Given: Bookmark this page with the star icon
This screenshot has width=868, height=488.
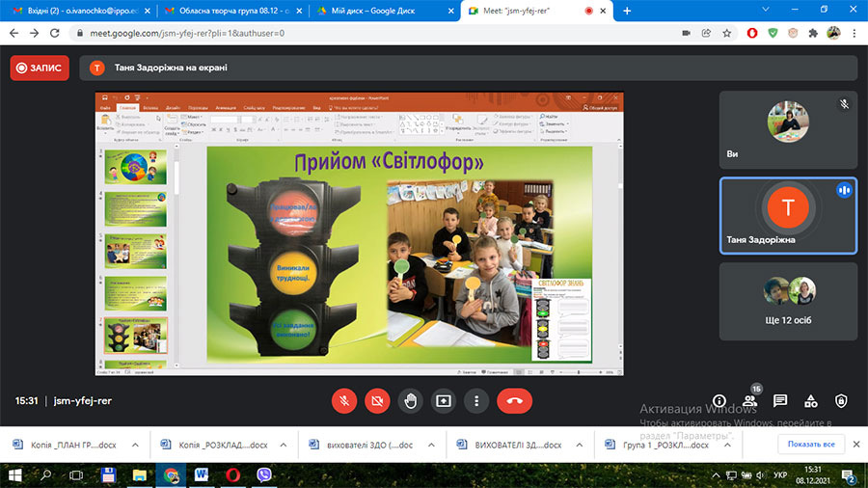Looking at the screenshot, I should 727,33.
